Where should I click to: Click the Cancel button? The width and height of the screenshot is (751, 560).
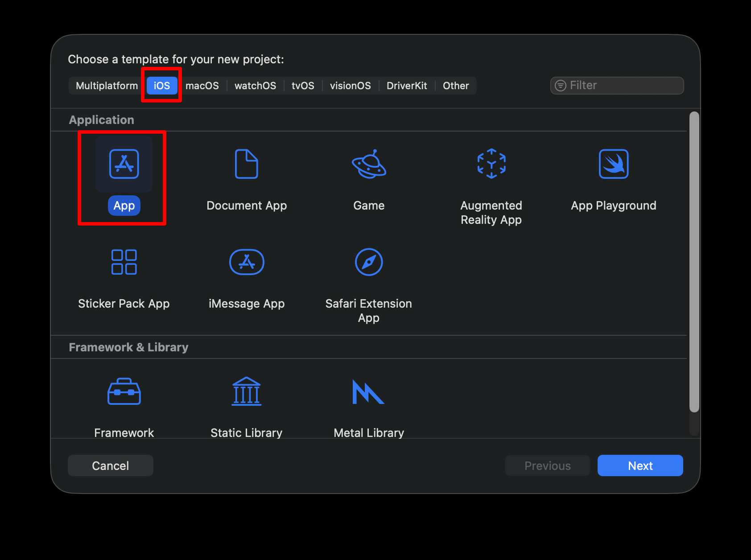111,465
